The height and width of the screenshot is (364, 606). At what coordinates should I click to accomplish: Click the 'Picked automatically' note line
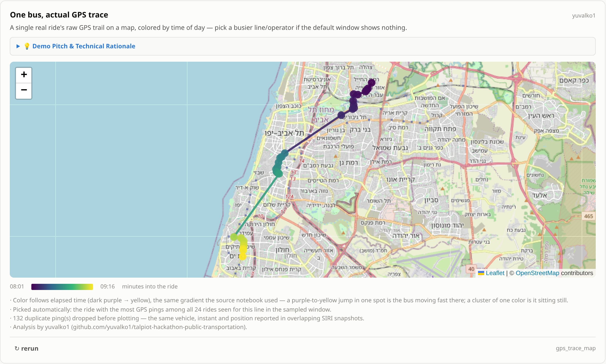coord(171,310)
